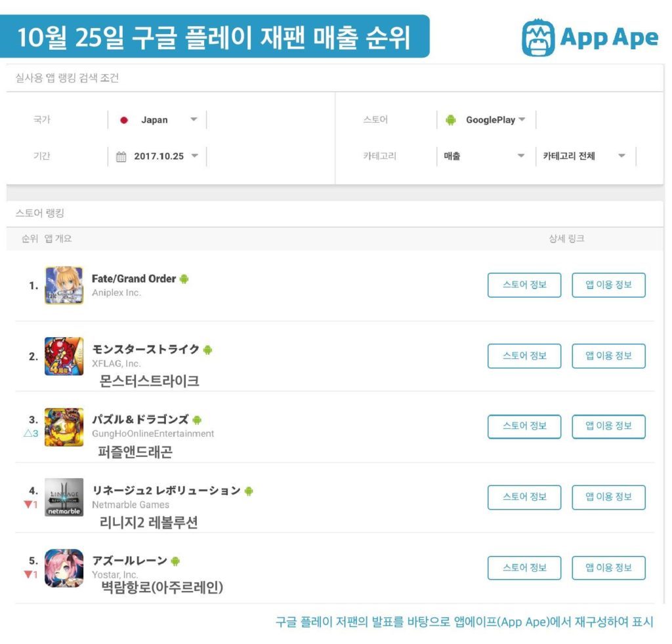This screenshot has width=672, height=644.
Task: Select the Lineage2 Revolution netmarble icon
Action: tap(64, 497)
